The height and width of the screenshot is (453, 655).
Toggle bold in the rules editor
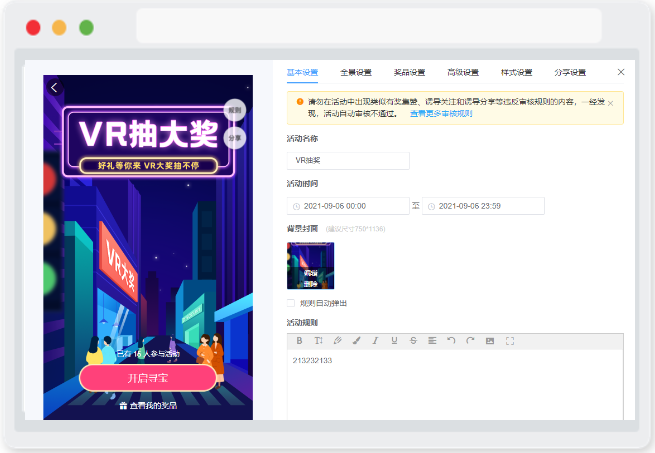pyautogui.click(x=299, y=341)
